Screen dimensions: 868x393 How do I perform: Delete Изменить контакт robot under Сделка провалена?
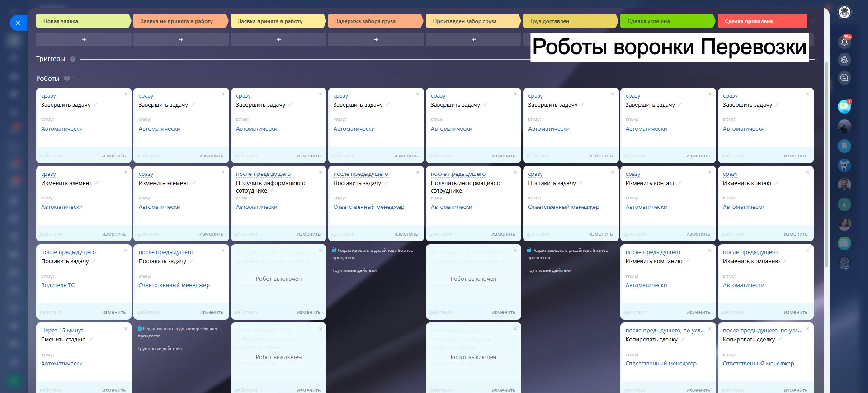tap(807, 172)
